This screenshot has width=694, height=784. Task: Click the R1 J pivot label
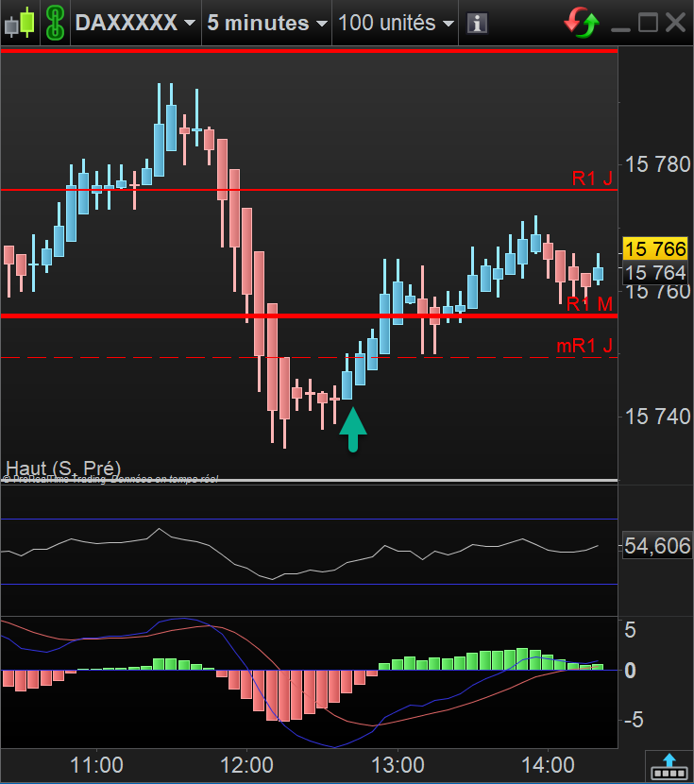point(592,178)
